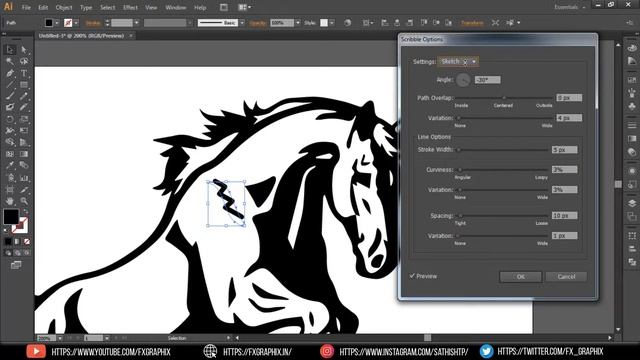This screenshot has height=360, width=640.
Task: Change Screen Mode button
Action: tap(16, 265)
